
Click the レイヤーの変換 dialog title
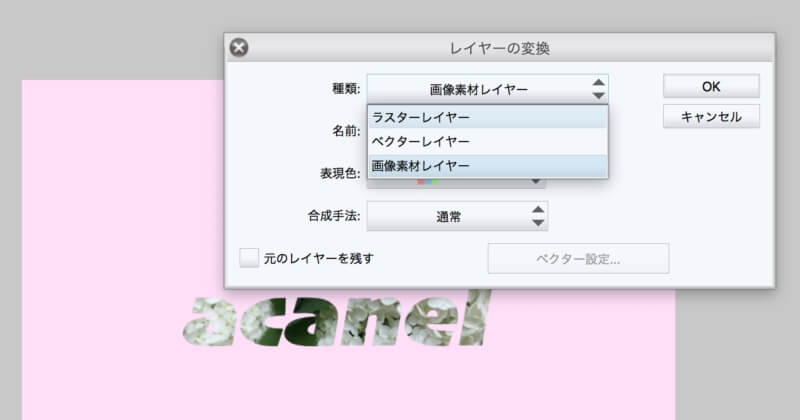pyautogui.click(x=499, y=48)
